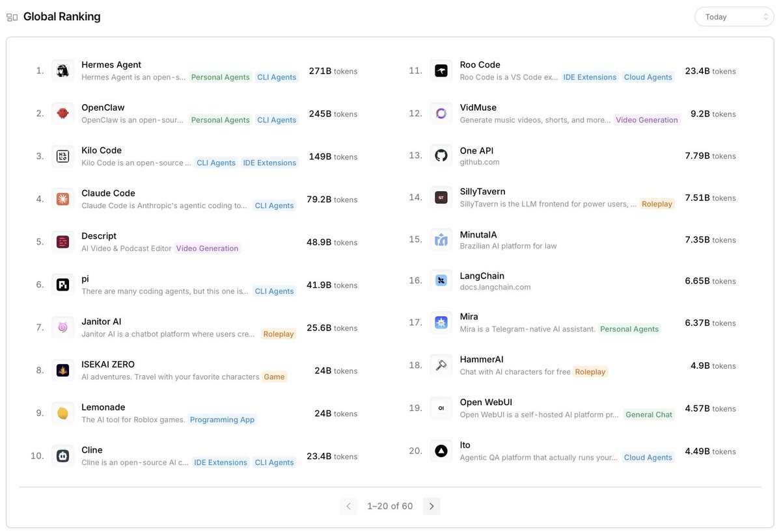Image resolution: width=781 pixels, height=532 pixels.
Task: Open the Claude Code title link
Action: coord(108,193)
